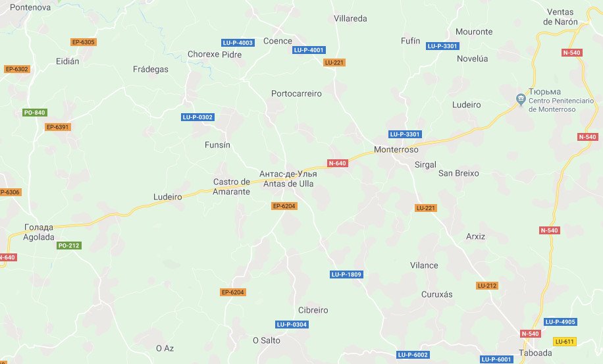This screenshot has width=603, height=364.
Task: Click the Centro Penitenciario de Monterroso marker icon
Action: pos(521,99)
